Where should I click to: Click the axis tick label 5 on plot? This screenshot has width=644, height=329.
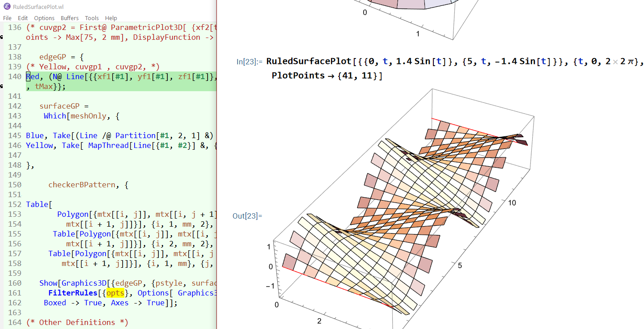[x=459, y=266]
